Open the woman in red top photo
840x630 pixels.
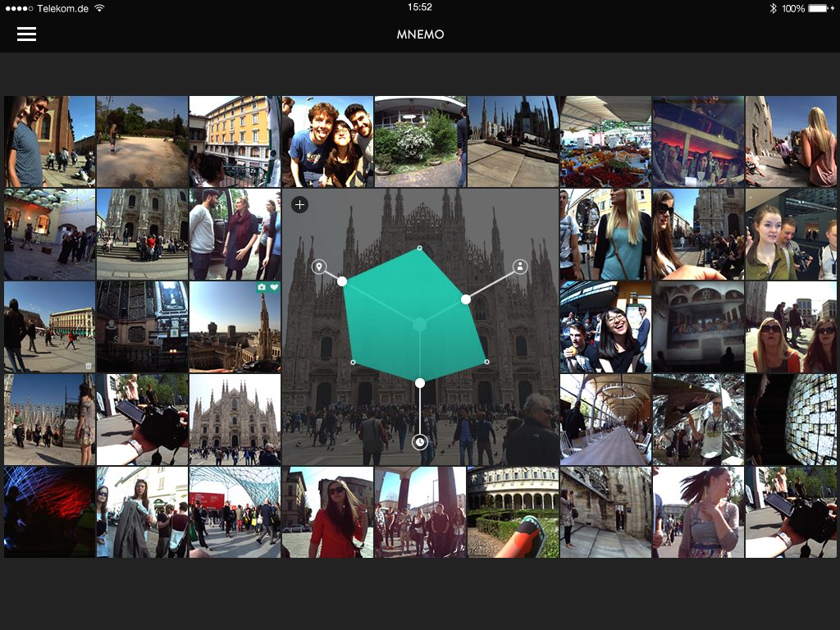point(327,512)
